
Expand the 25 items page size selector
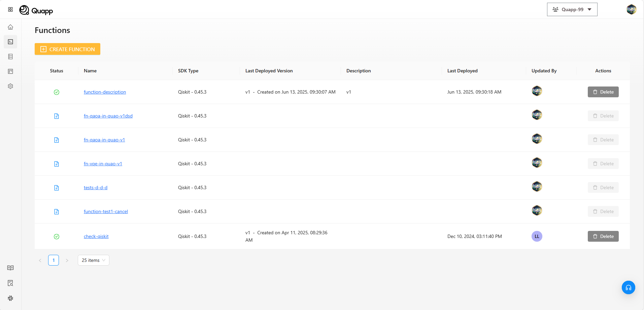coord(93,260)
